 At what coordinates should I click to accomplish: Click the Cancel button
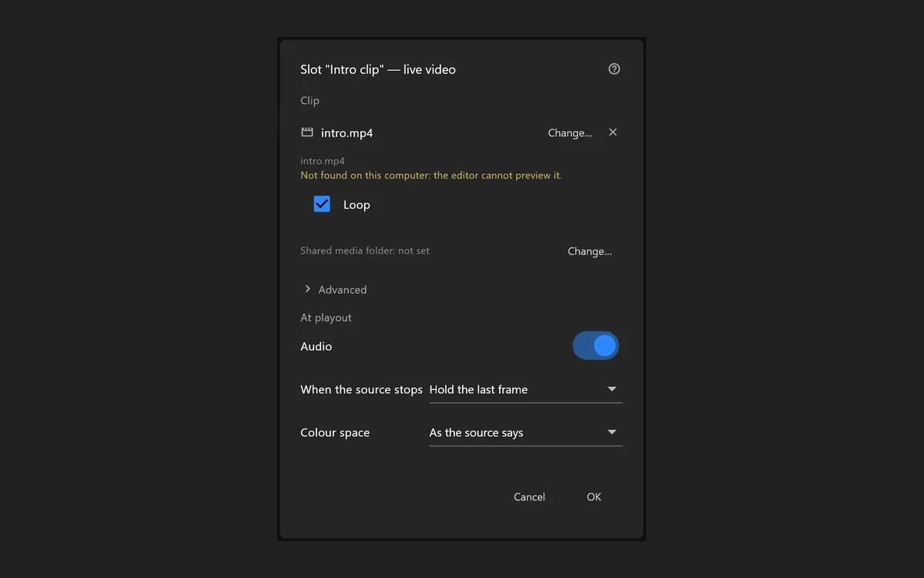pyautogui.click(x=529, y=497)
